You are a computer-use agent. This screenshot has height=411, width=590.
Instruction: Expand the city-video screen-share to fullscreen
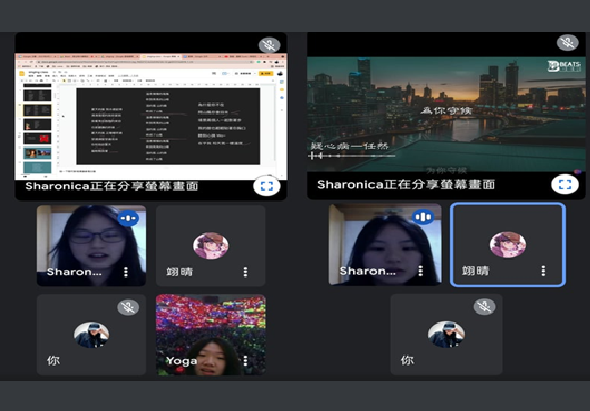[565, 184]
